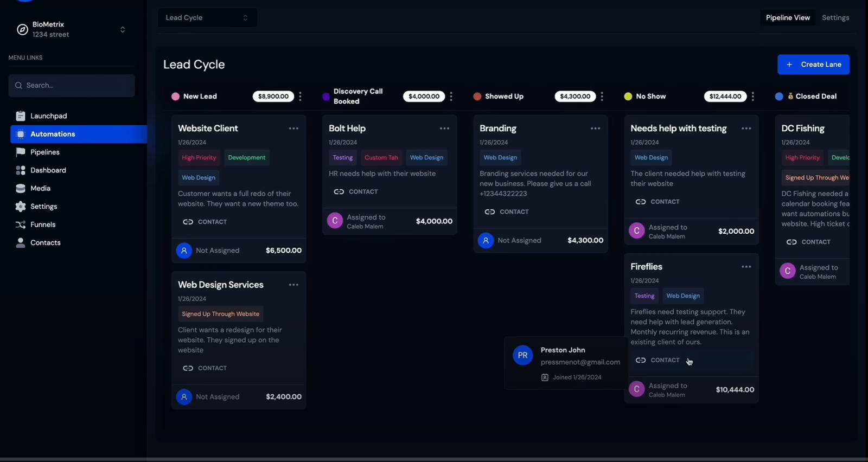The image size is (868, 462).
Task: Switch to Pipeline View tab
Action: (x=788, y=18)
